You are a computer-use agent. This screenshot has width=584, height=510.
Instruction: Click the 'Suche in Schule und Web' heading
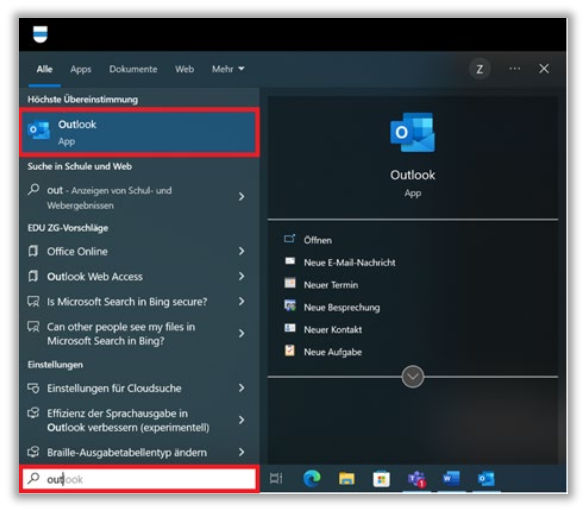[x=79, y=167]
